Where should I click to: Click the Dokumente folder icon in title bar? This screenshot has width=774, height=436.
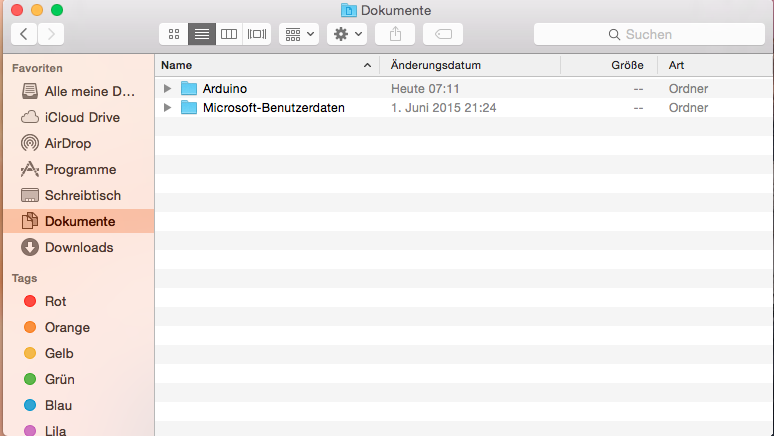point(349,10)
